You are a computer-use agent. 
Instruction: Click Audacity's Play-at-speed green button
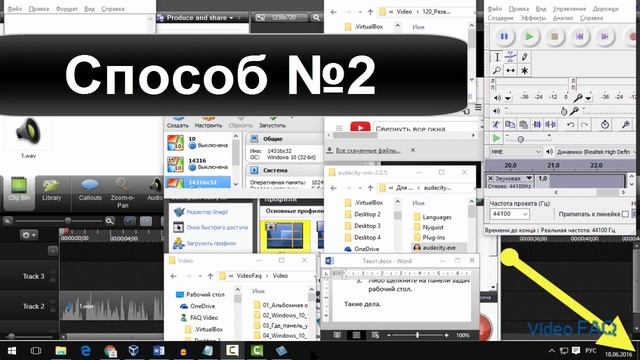(496, 138)
